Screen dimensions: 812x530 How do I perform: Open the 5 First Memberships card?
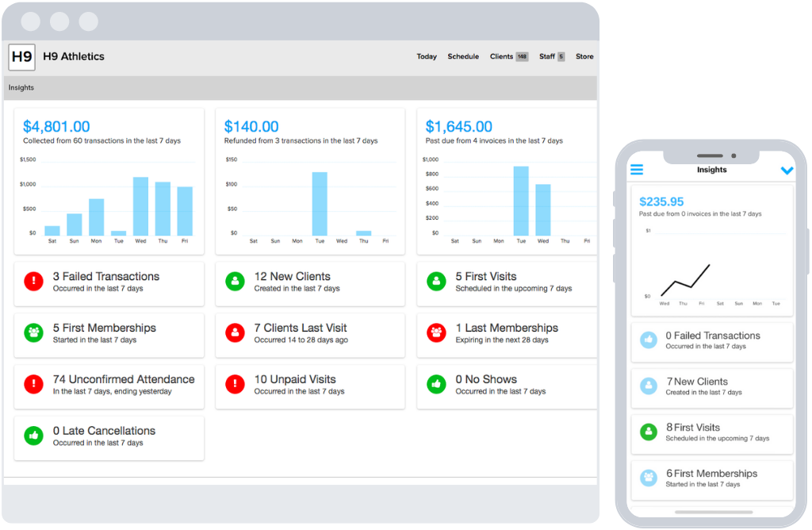pos(109,335)
